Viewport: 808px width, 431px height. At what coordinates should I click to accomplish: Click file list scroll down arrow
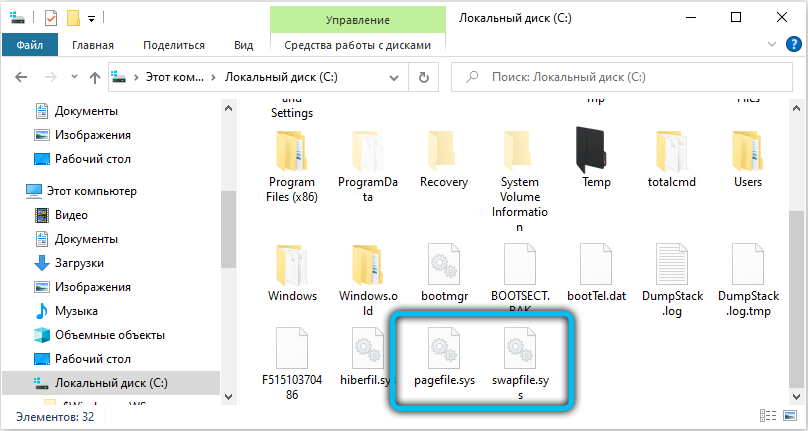pyautogui.click(x=796, y=396)
